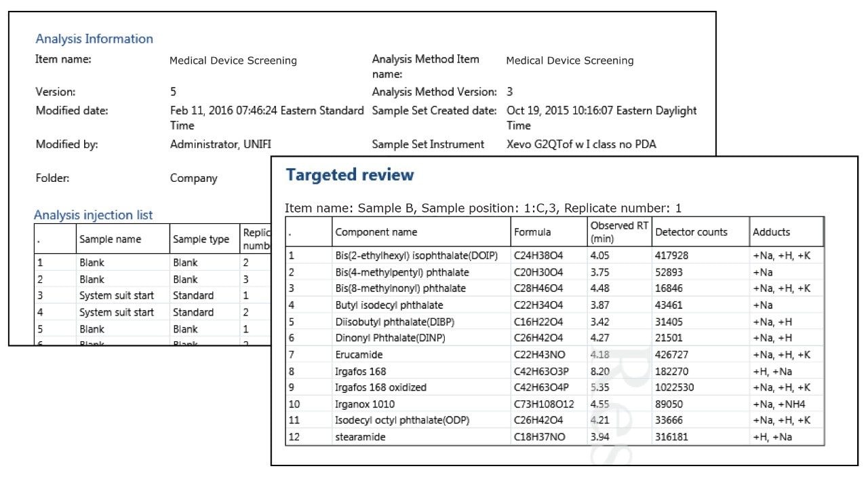Select the Observed RT (min) column header

tap(619, 232)
